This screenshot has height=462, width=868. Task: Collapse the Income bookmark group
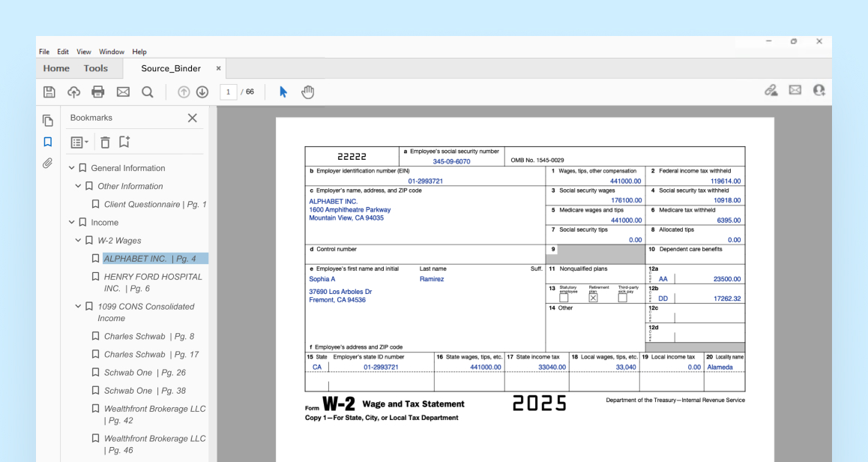tap(71, 222)
